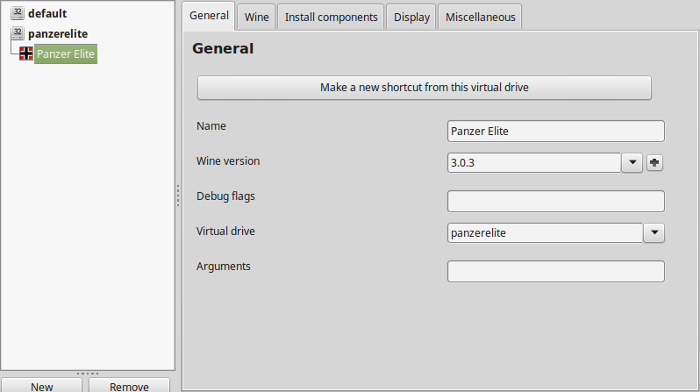Select the panzerelite virtual drive in tree
The width and height of the screenshot is (700, 392).
pyautogui.click(x=58, y=33)
